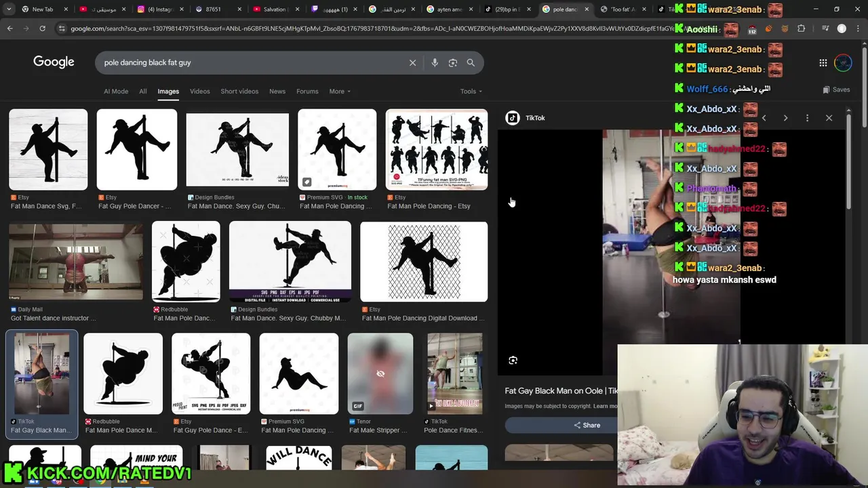Open Etsy Fat Guy Pole Dance thumbnail
The width and height of the screenshot is (868, 488).
point(210,373)
